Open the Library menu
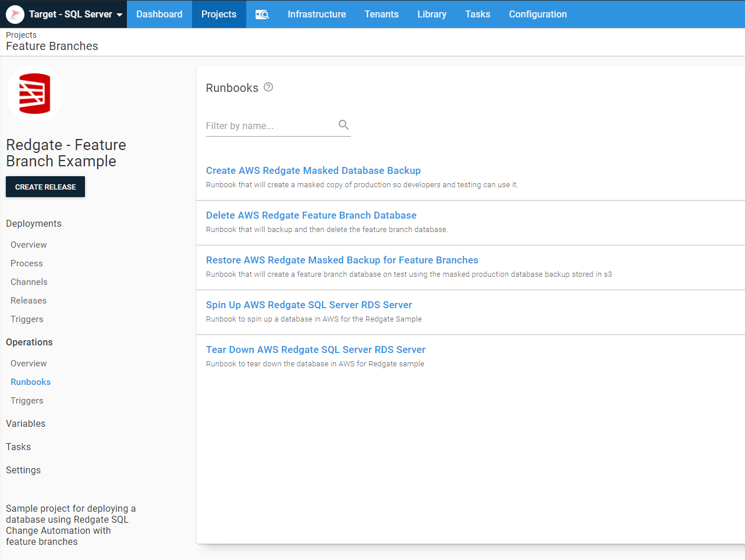The width and height of the screenshot is (745, 560). click(431, 14)
